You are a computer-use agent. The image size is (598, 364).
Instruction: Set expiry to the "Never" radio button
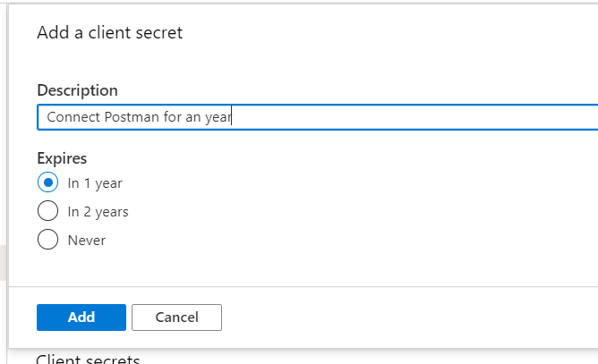48,240
